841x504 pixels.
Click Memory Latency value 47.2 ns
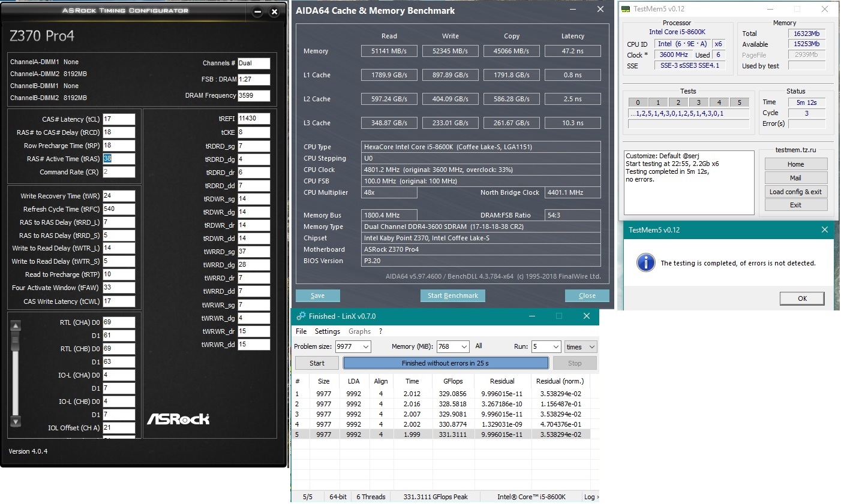[x=573, y=51]
